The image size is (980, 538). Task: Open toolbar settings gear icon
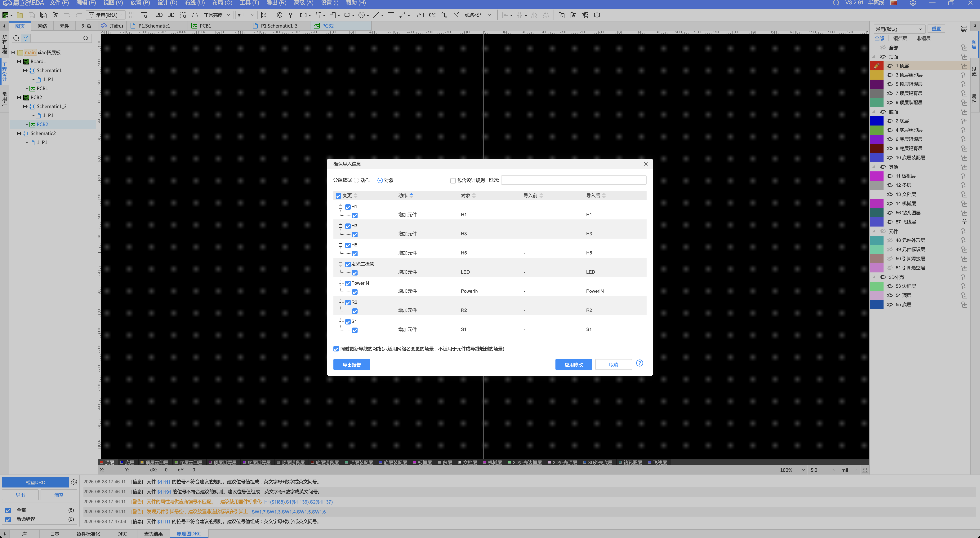pyautogui.click(x=597, y=15)
